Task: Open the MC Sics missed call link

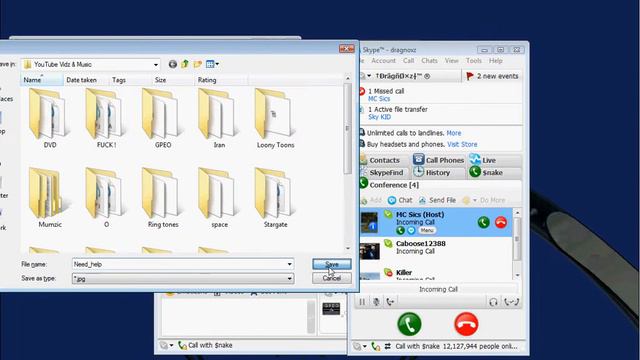Action: [379, 99]
